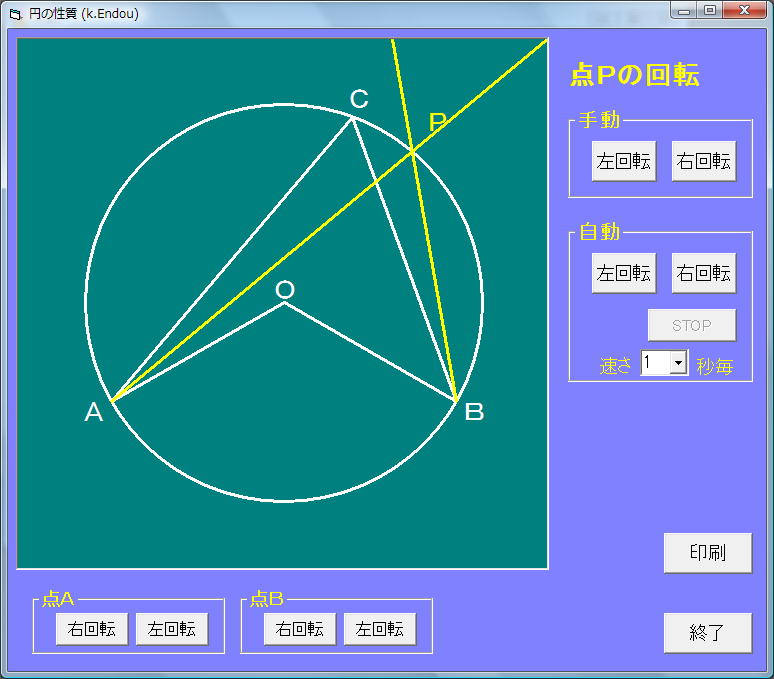Click the 自動 group label

[599, 232]
